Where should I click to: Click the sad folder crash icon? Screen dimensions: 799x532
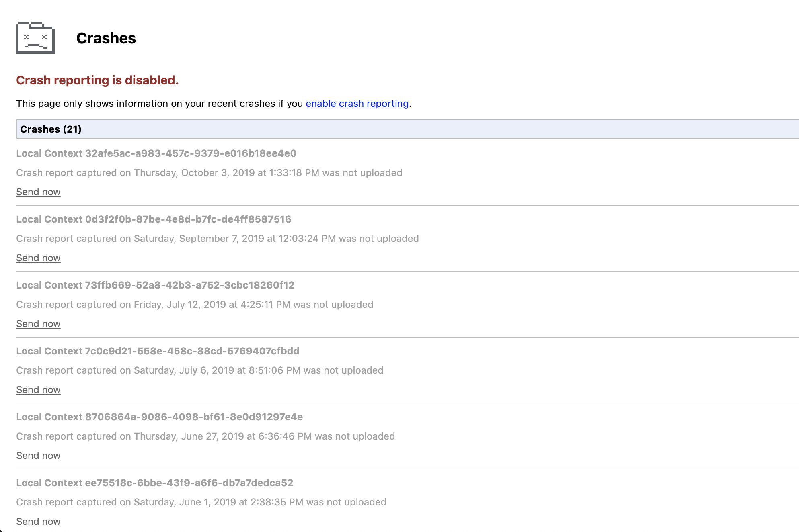[x=35, y=38]
